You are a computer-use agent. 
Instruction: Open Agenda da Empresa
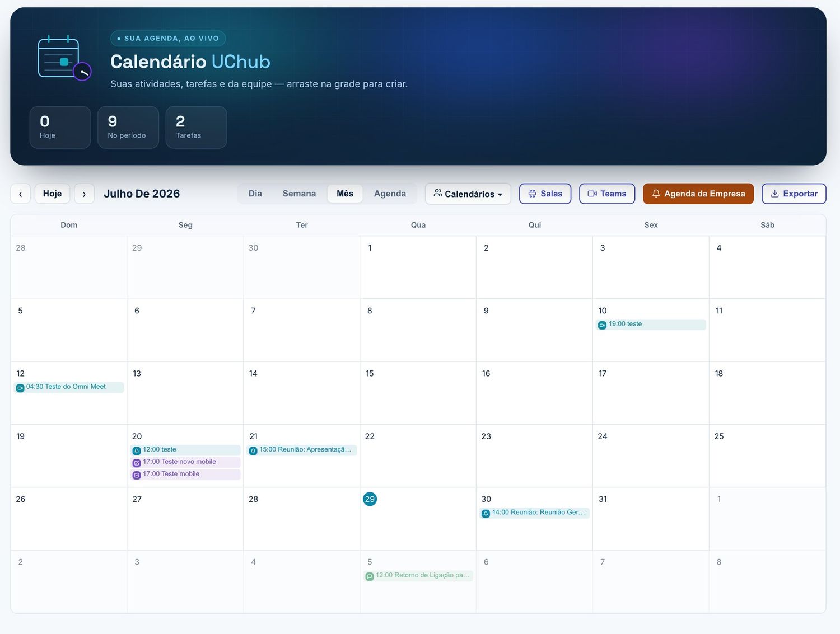click(698, 194)
